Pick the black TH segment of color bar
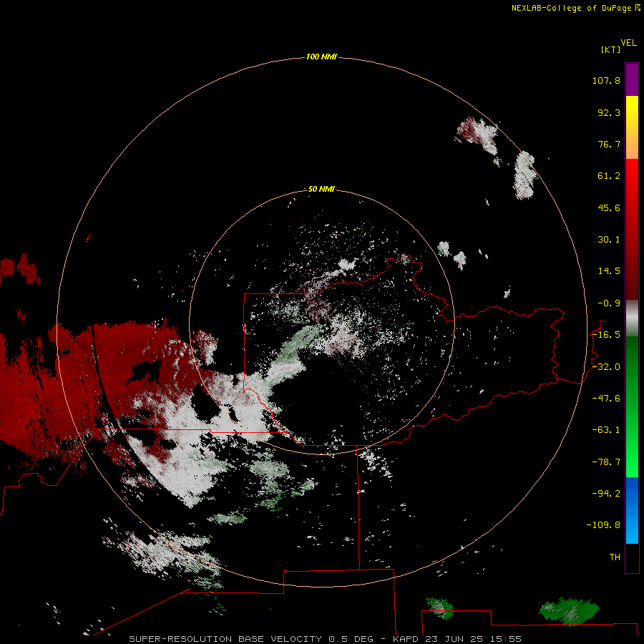The image size is (644, 644). [x=632, y=558]
